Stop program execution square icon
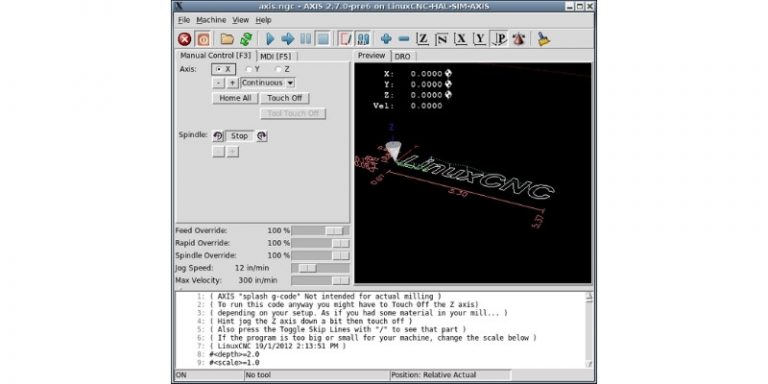 [x=322, y=39]
